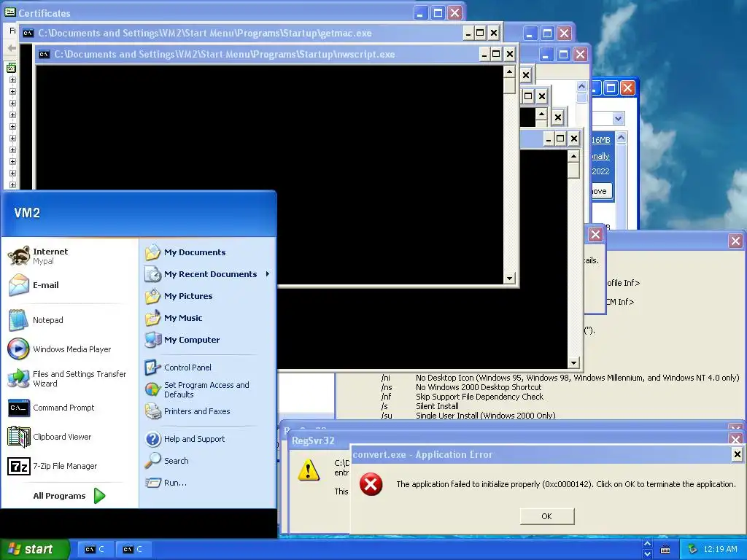
Task: Click scroll-up arrow of lower console window
Action: 573,156
